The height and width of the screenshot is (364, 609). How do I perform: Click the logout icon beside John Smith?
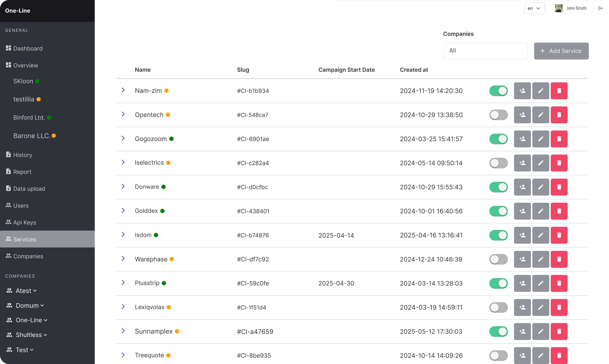click(600, 8)
